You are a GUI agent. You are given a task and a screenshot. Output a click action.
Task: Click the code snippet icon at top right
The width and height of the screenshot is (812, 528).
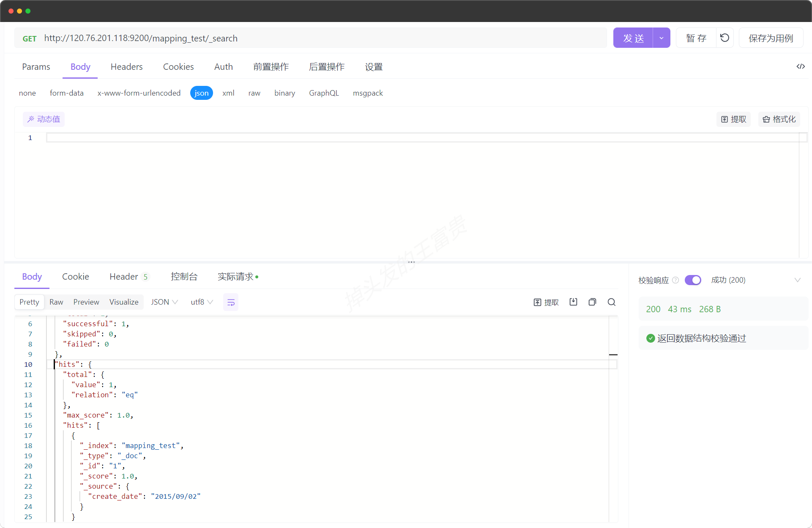point(800,66)
